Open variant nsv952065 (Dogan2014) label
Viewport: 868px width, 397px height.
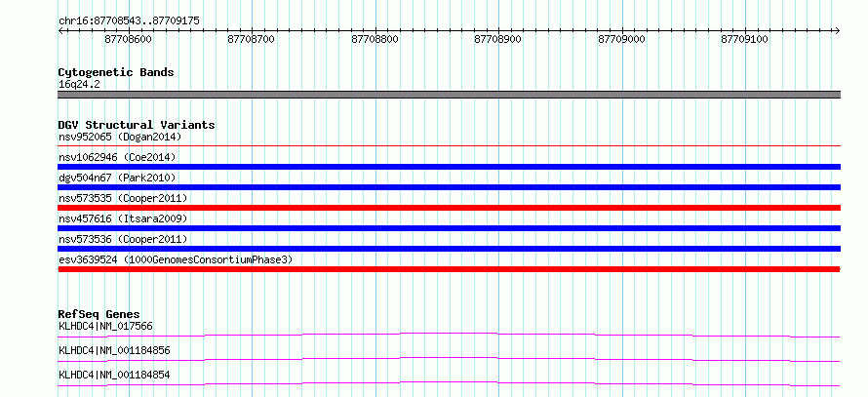(x=120, y=137)
